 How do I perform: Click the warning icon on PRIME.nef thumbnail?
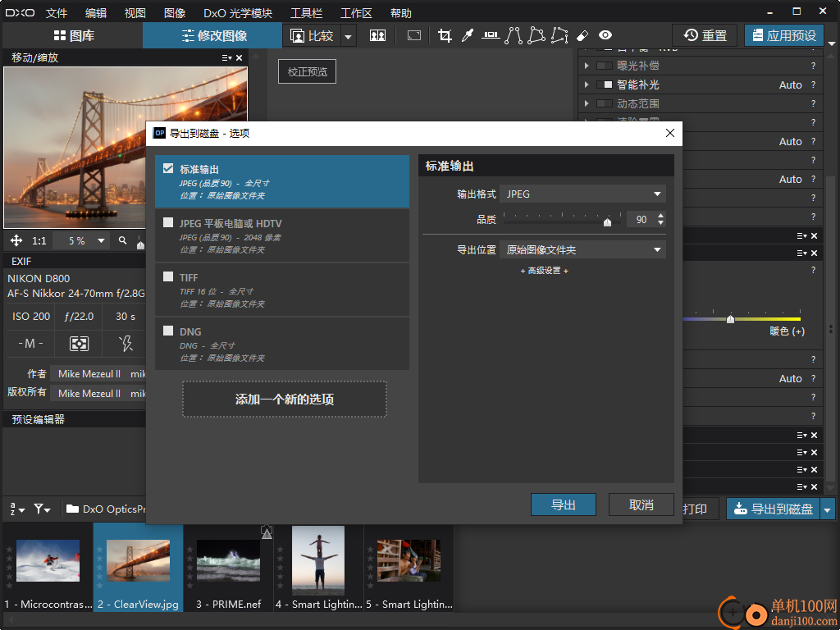[x=267, y=532]
